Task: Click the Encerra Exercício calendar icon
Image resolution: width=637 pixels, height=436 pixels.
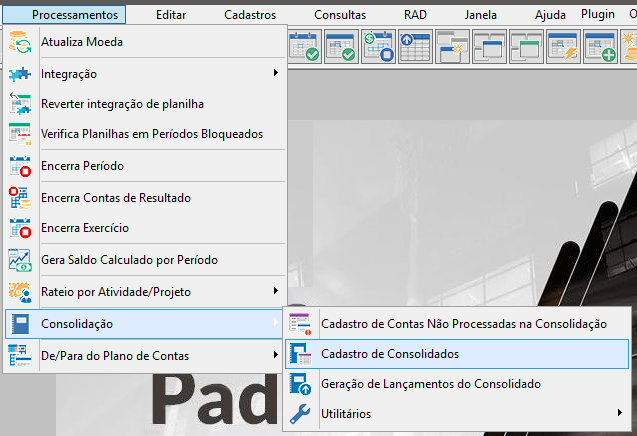Action: pos(20,228)
